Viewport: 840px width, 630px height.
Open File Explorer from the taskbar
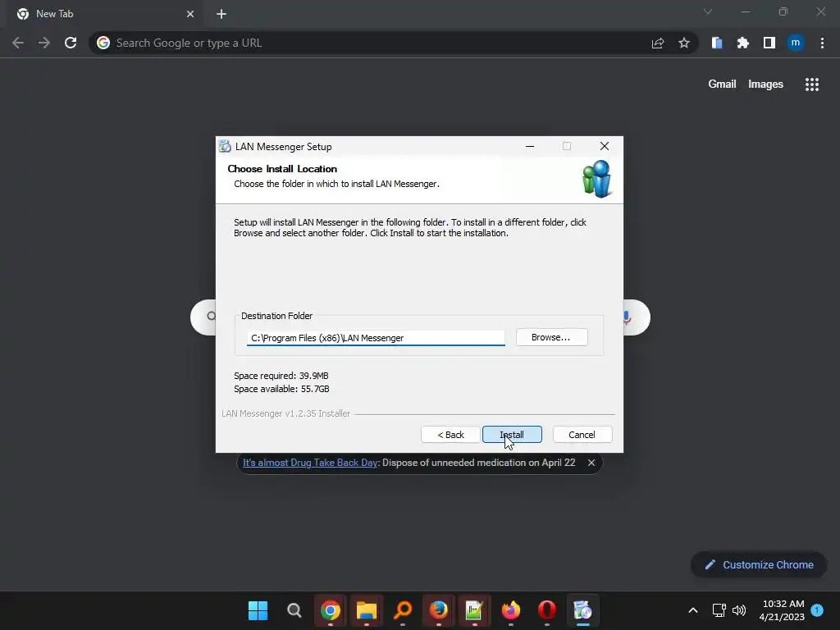[367, 610]
